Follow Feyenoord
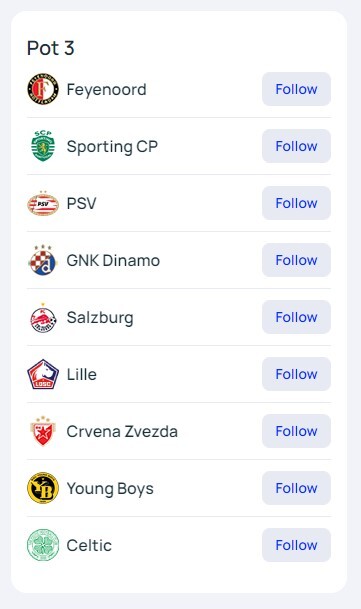Viewport: 361px width, 609px height. (296, 89)
